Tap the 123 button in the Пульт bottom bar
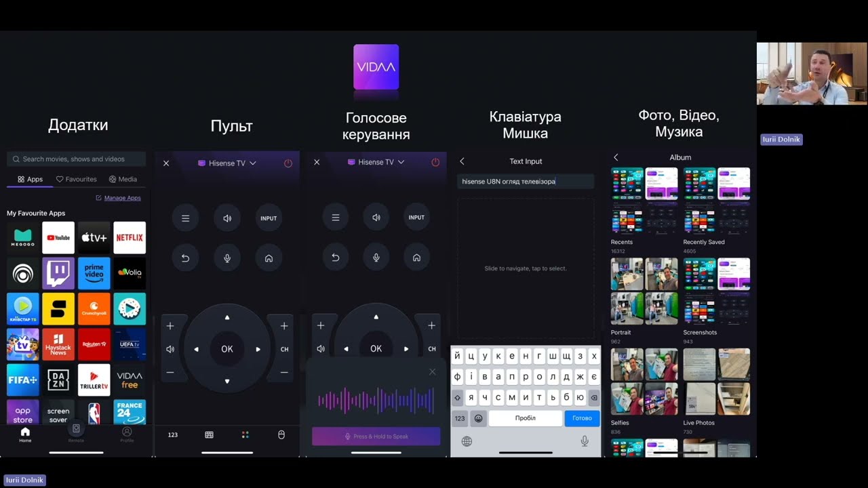The width and height of the screenshot is (868, 488). click(x=173, y=434)
